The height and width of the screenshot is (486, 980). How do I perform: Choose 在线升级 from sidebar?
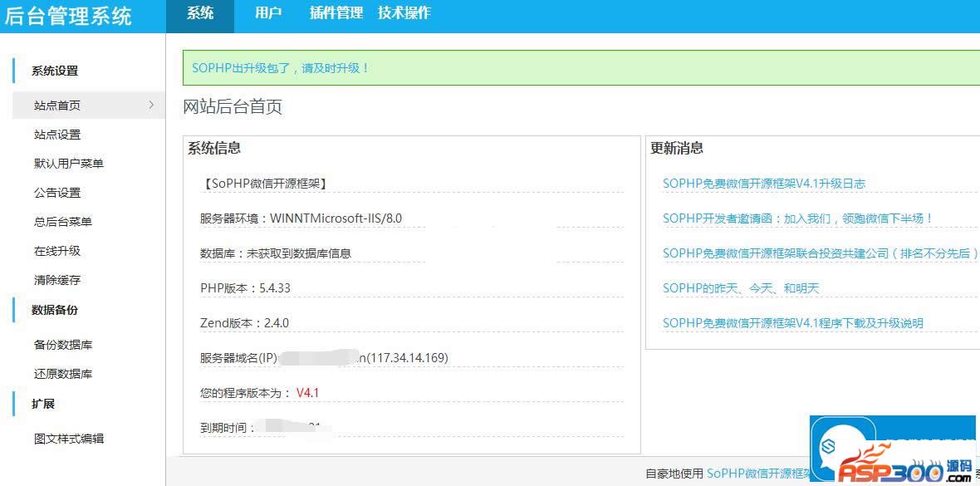(x=57, y=251)
